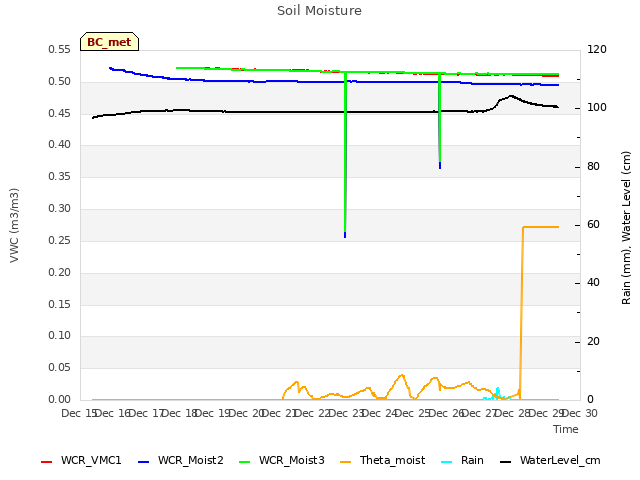The height and width of the screenshot is (480, 640).
Task: Toggle WCR_VMC1 legend entry
Action: [81, 460]
